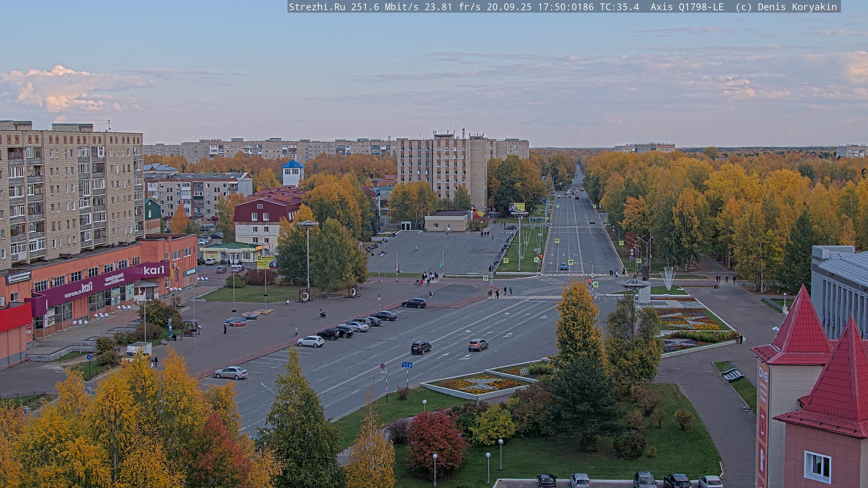Click the blue car on the distant avenue
The height and width of the screenshot is (488, 868).
point(564,266)
